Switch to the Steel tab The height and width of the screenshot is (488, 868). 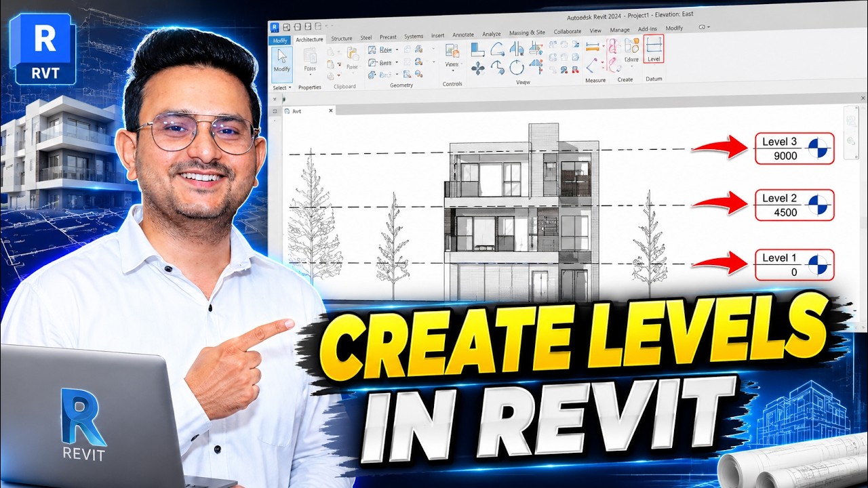pos(366,38)
